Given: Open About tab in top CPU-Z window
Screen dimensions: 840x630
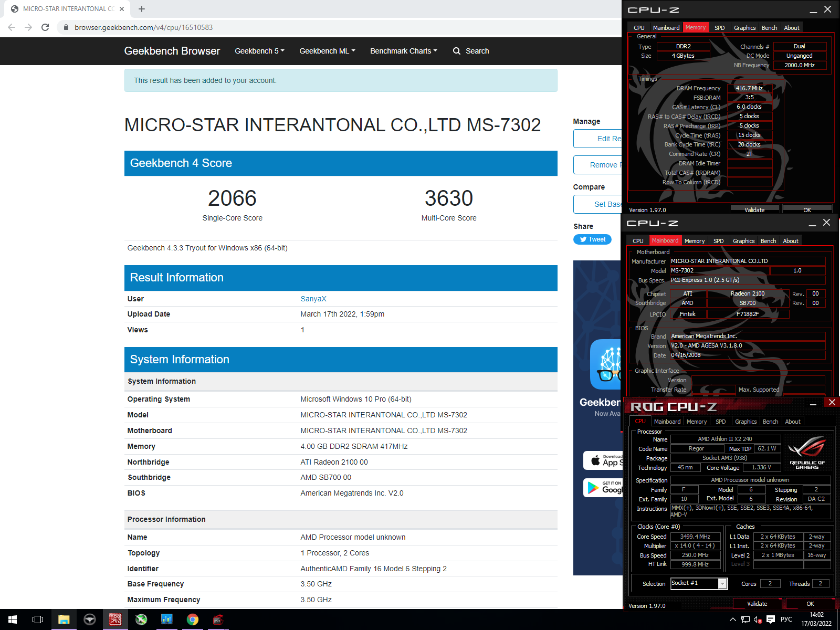Looking at the screenshot, I should (792, 28).
